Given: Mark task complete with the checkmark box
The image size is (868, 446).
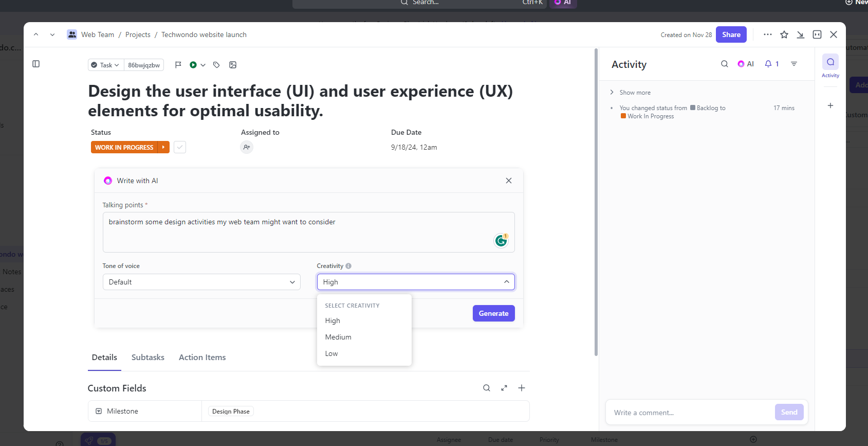Looking at the screenshot, I should 180,147.
